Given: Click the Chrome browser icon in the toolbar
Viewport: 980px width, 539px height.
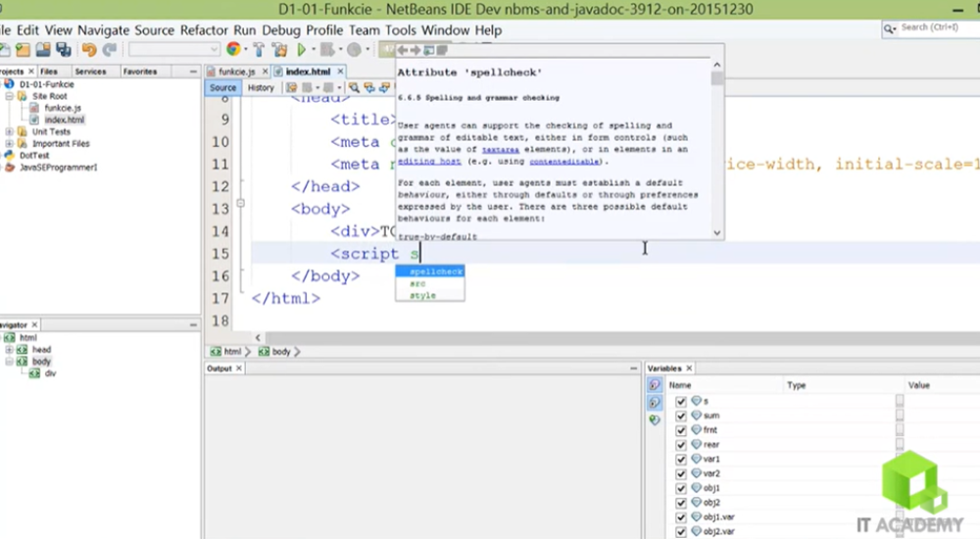Looking at the screenshot, I should pyautogui.click(x=233, y=49).
